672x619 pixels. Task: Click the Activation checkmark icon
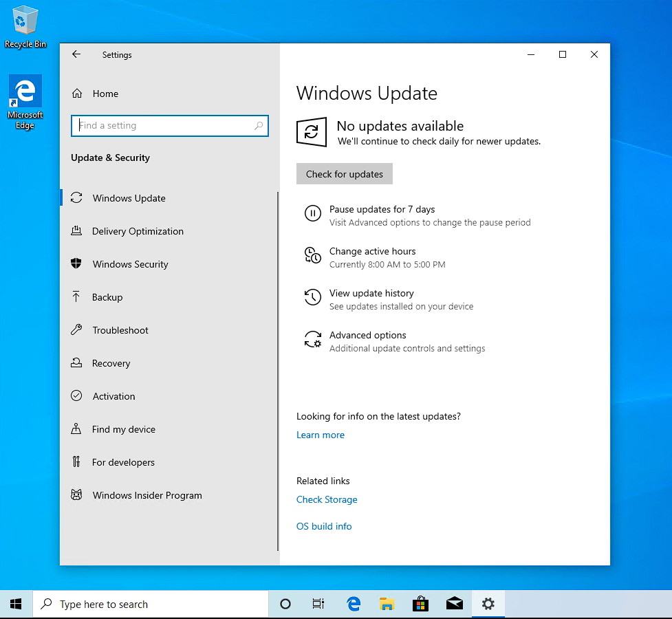click(76, 396)
